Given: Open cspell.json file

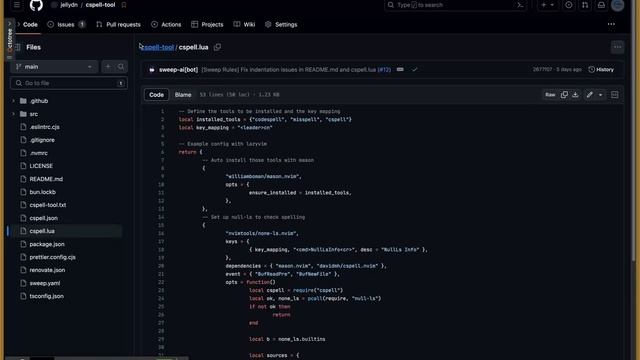Looking at the screenshot, I should coord(43,218).
